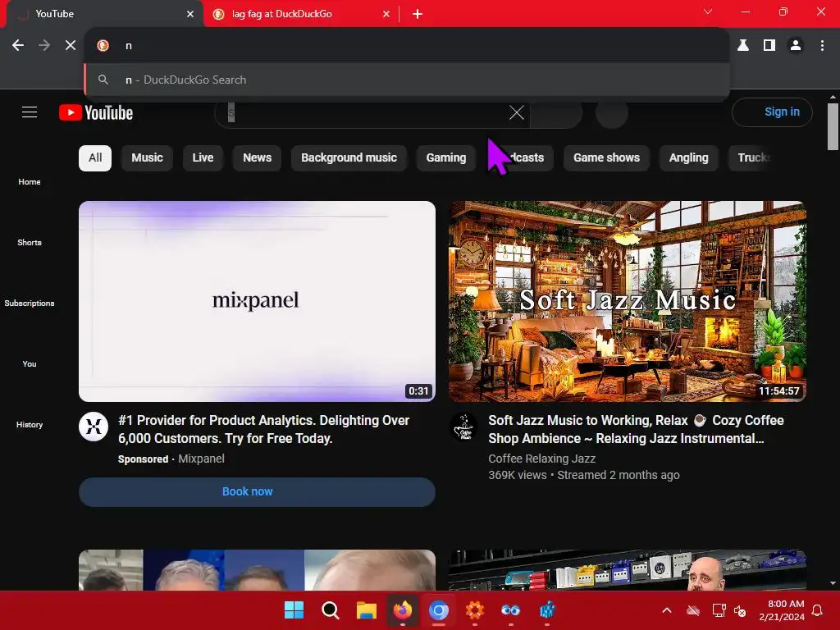The image size is (840, 630).
Task: Click the YouTube logo
Action: 96,112
